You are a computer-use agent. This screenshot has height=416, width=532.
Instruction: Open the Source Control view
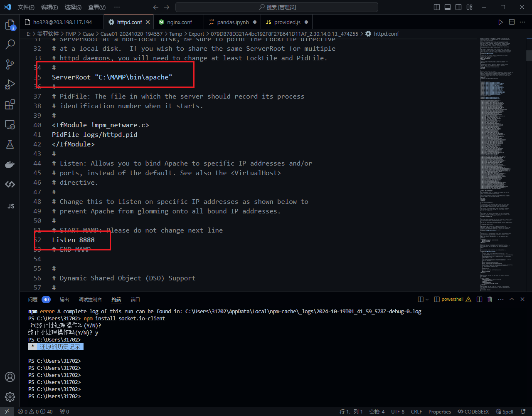pos(10,64)
